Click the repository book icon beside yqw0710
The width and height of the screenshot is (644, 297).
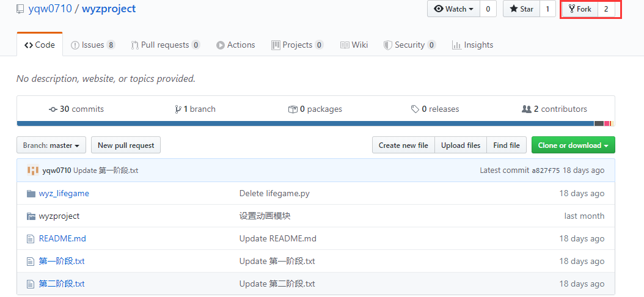pyautogui.click(x=20, y=9)
